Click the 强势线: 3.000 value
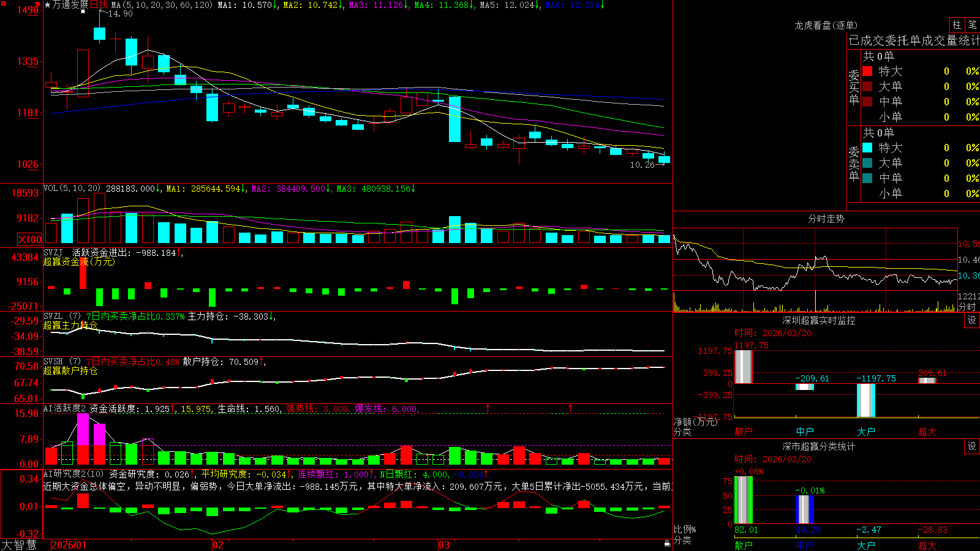980x551 pixels. tap(318, 408)
